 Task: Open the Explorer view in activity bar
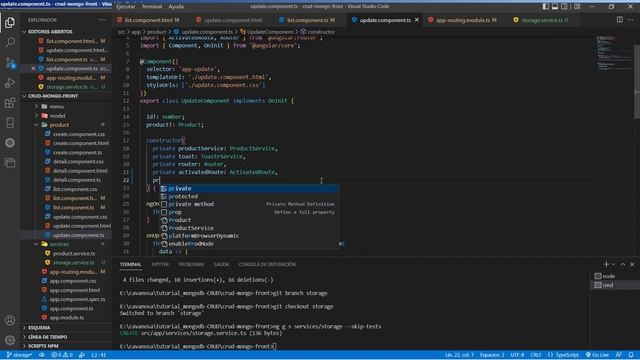(10, 22)
